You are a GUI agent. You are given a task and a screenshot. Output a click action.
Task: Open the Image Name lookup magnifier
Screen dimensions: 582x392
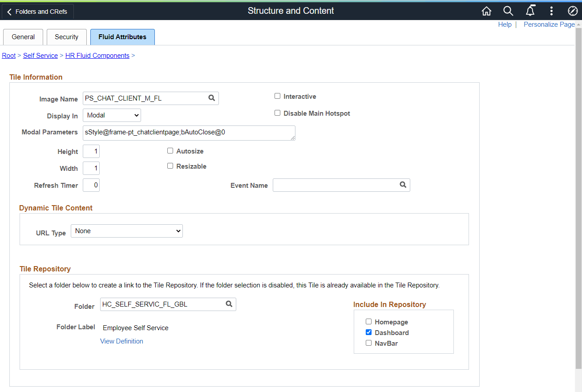[211, 98]
